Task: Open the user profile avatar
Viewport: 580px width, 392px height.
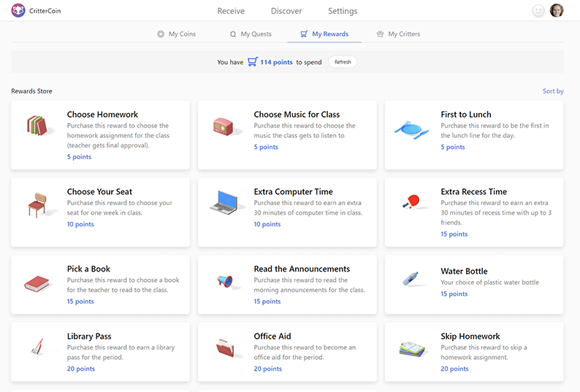Action: [x=557, y=11]
